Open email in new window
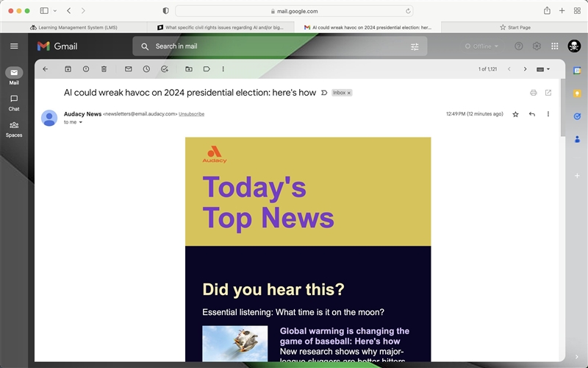Screen dimensions: 588x368 (548, 93)
